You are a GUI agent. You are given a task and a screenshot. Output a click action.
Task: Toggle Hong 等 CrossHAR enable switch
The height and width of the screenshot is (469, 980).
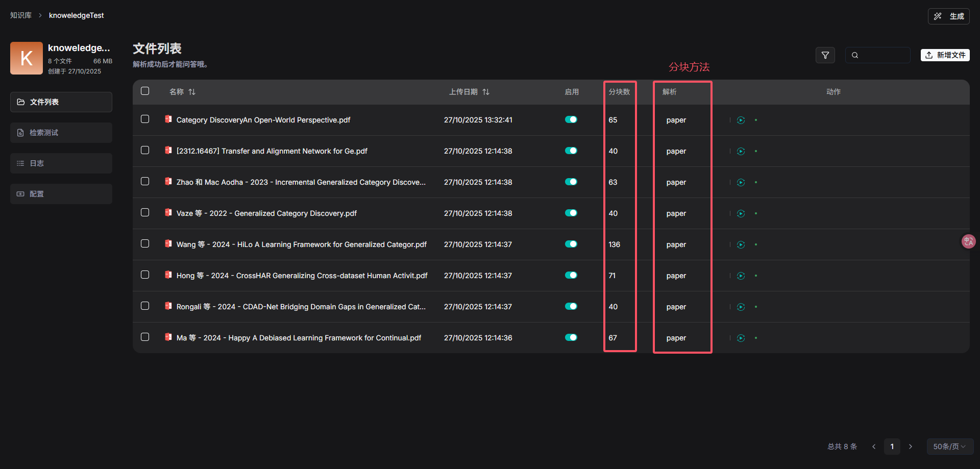571,275
